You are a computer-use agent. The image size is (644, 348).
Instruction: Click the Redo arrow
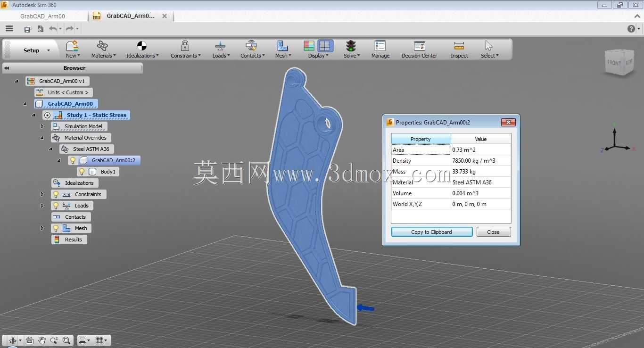70,29
